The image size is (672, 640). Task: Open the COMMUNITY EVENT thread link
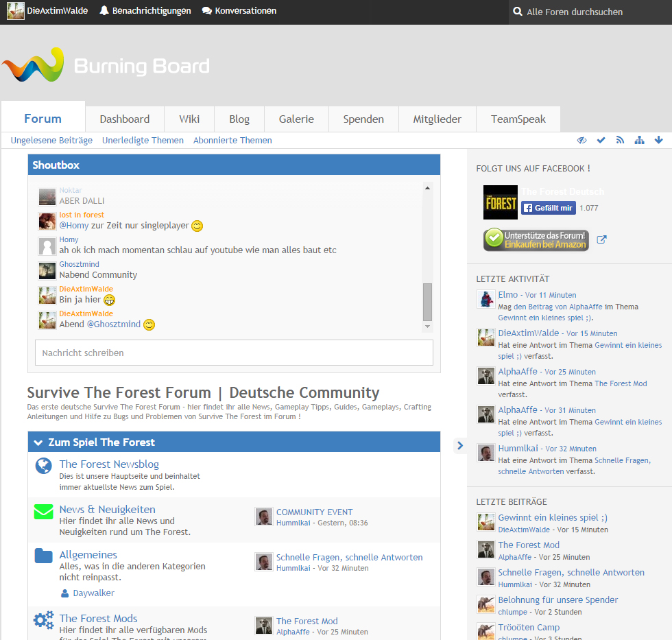pos(314,512)
